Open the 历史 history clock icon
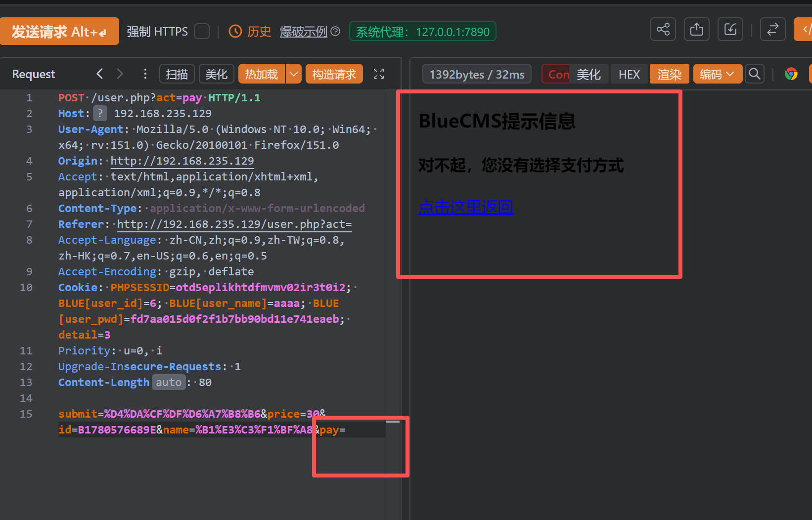Image resolution: width=812 pixels, height=520 pixels. (235, 32)
